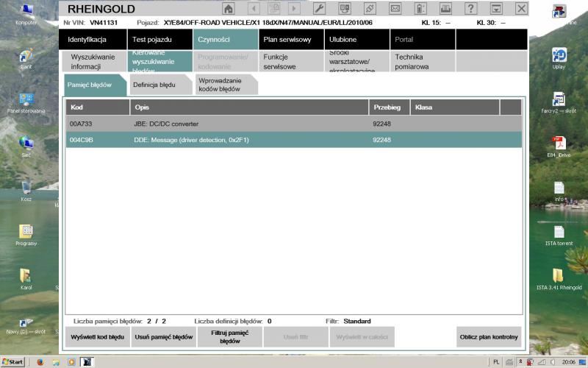Open the Portal main tab
This screenshot has width=588, height=368.
tap(423, 40)
